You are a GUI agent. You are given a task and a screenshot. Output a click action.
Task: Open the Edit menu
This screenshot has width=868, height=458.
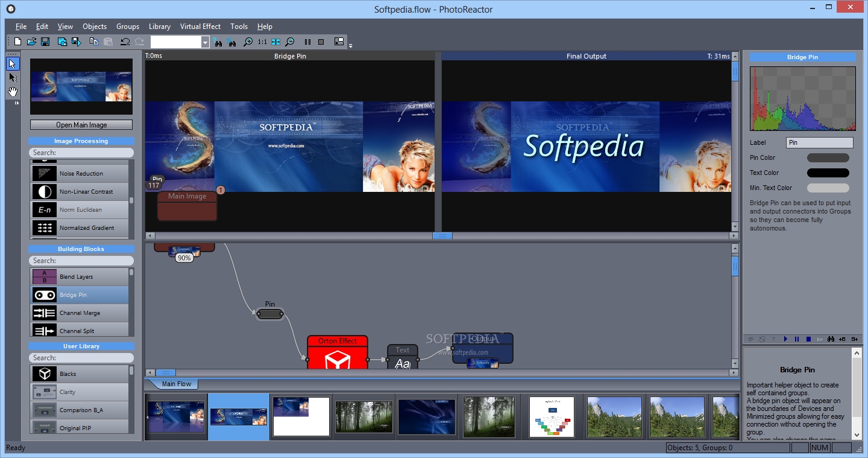42,27
